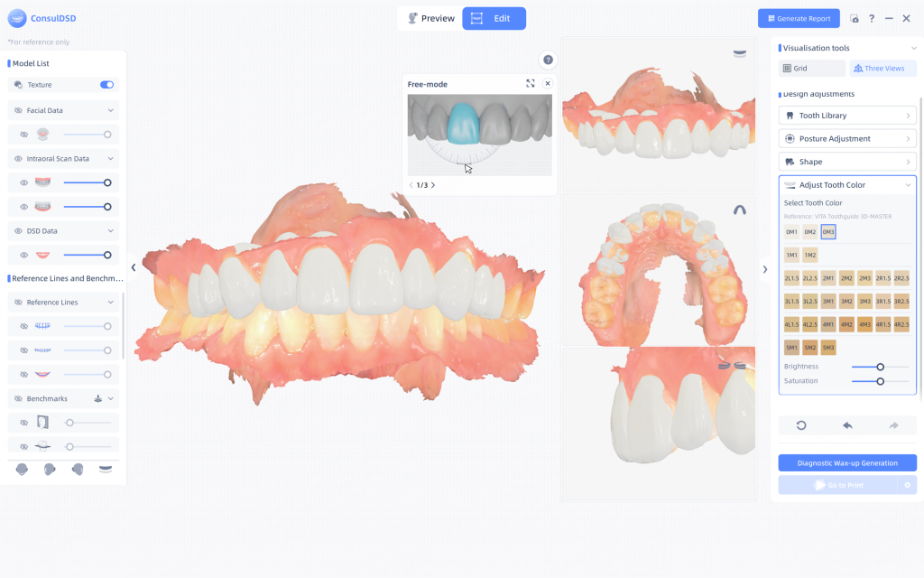Select the jaw view icon in bottom toolbar
Screen dimensions: 924x578
click(106, 470)
